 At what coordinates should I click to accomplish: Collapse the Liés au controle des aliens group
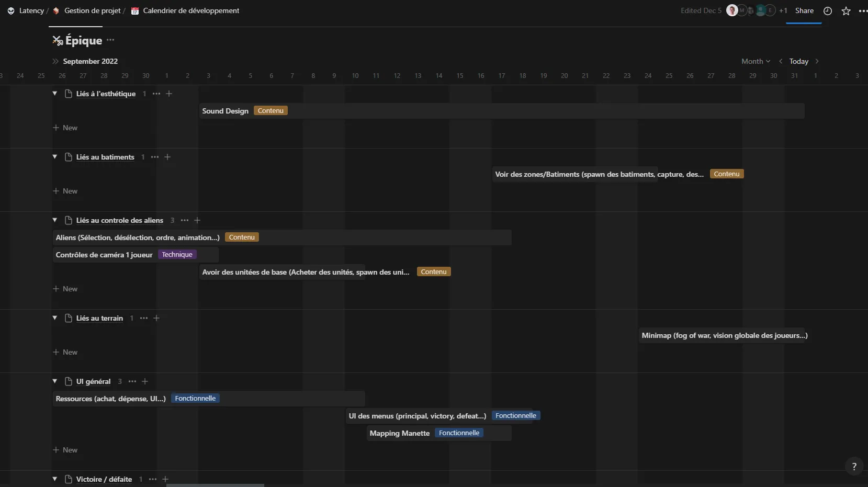pyautogui.click(x=54, y=220)
